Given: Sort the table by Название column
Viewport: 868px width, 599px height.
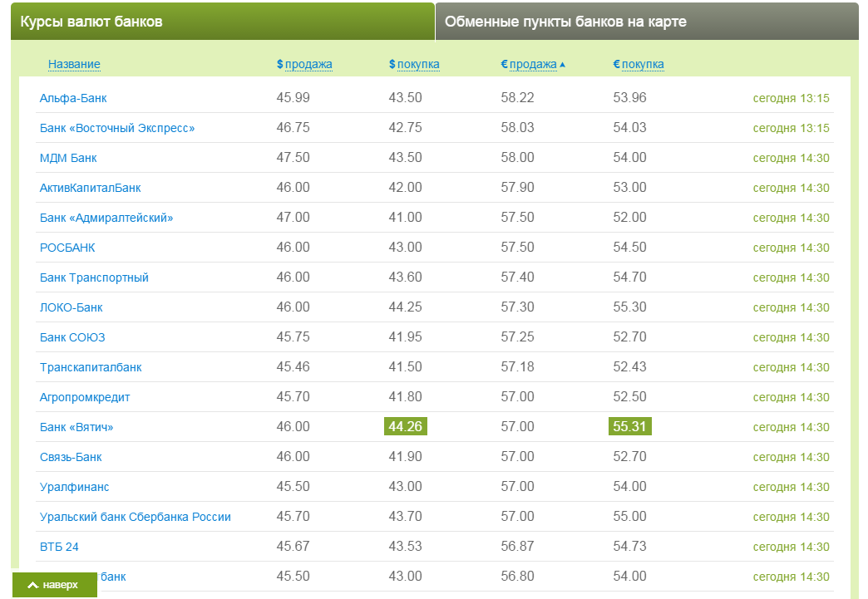Looking at the screenshot, I should tap(74, 64).
